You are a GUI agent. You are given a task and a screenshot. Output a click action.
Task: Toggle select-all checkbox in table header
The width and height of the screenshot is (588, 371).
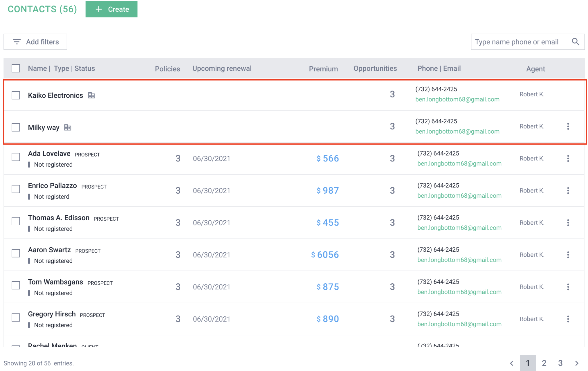16,68
